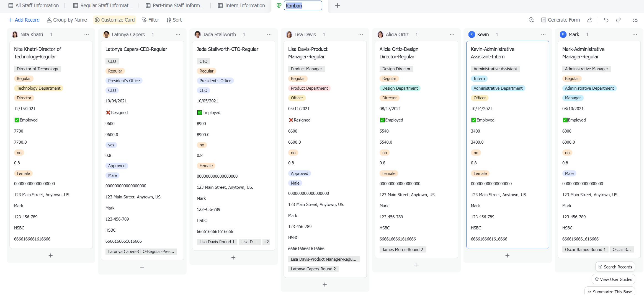Image resolution: width=644 pixels, height=295 pixels.
Task: Switch to the Intern Information tab
Action: 241,6
